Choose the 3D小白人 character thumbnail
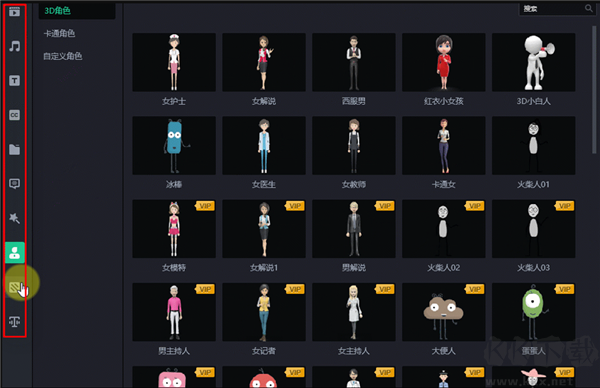The image size is (600, 388). 533,62
